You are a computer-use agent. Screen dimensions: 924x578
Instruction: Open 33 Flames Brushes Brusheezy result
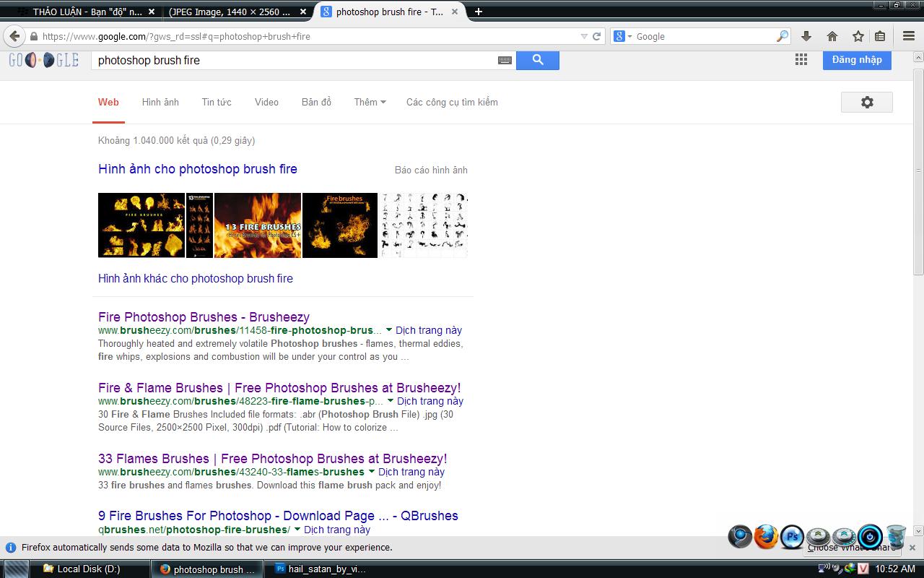pyautogui.click(x=272, y=459)
